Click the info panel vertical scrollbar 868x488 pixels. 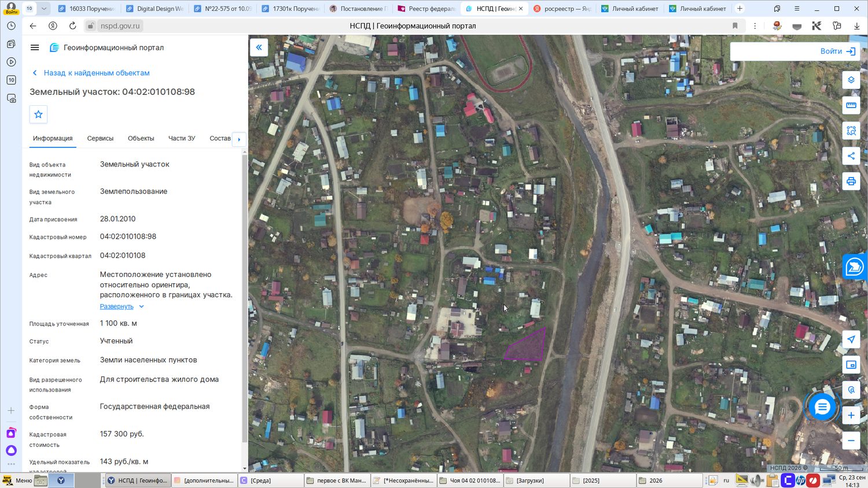245,298
